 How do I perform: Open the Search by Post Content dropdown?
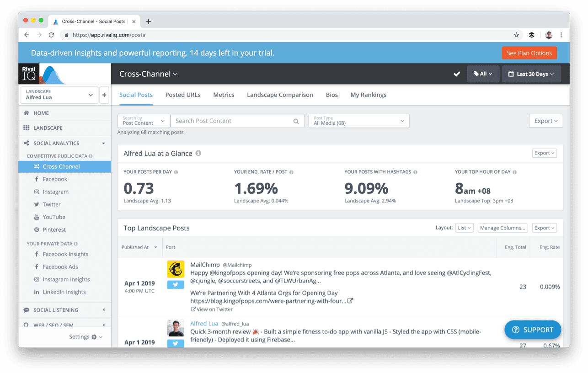[x=144, y=121]
